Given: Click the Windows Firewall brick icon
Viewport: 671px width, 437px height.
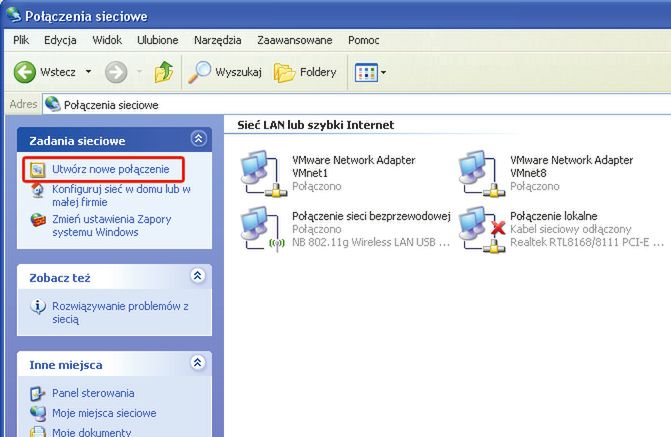Looking at the screenshot, I should (x=38, y=220).
